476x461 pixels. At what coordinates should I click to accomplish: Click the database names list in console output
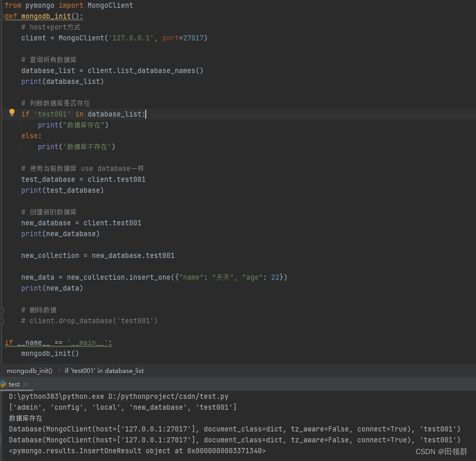coord(122,407)
